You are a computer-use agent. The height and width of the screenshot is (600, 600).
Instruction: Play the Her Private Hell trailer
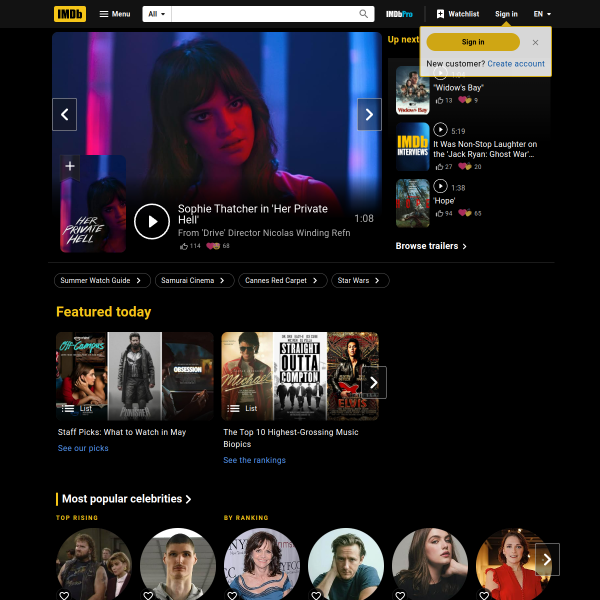(152, 222)
